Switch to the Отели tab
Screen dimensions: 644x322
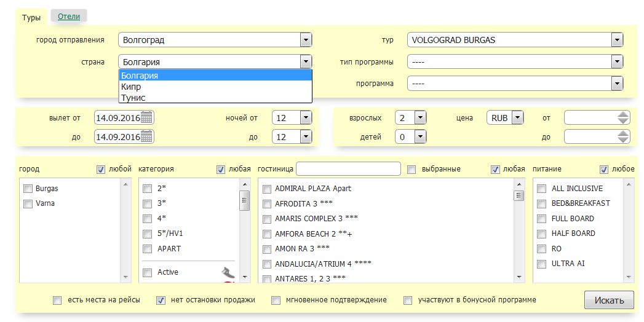(x=69, y=17)
